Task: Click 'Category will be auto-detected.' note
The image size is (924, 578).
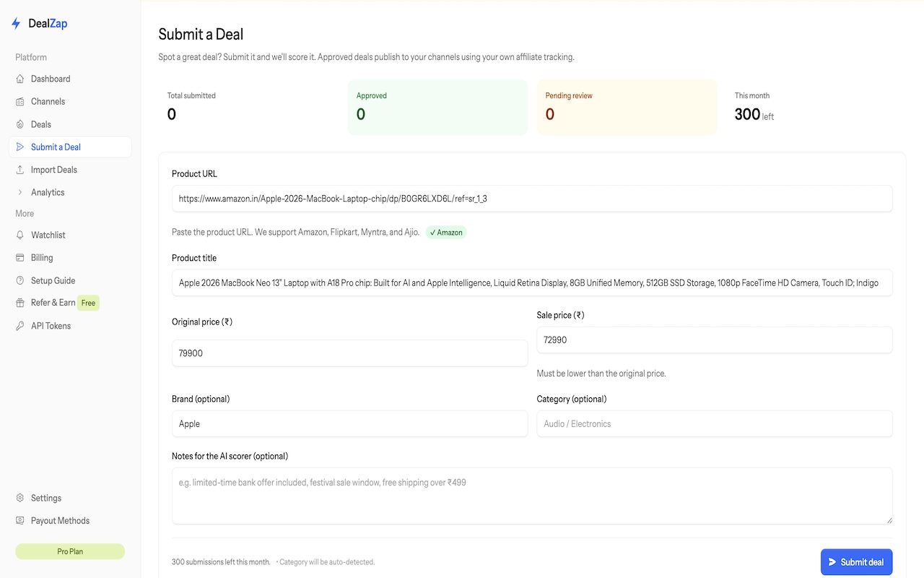Action: coord(326,562)
